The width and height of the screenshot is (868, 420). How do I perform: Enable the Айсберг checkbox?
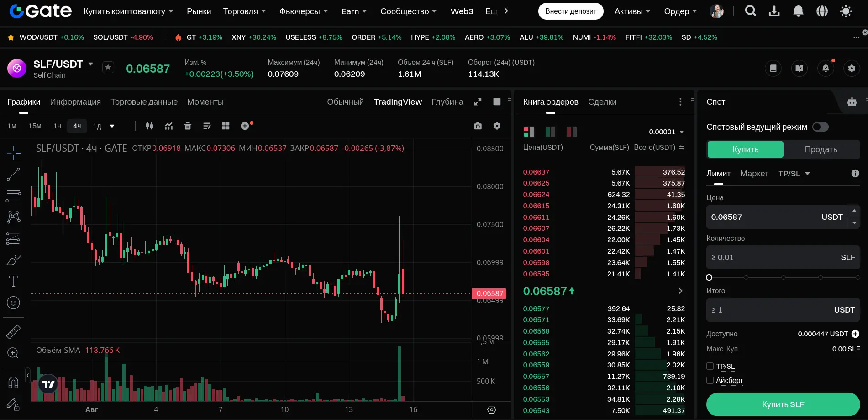[x=710, y=380]
